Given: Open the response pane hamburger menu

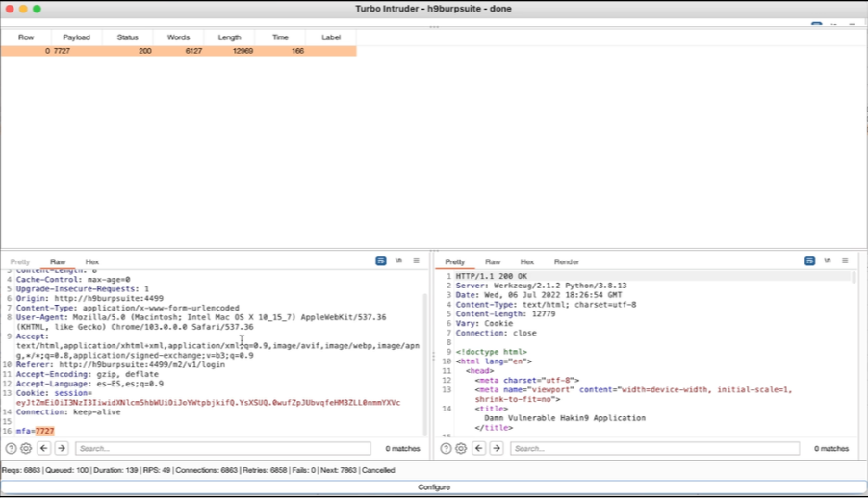Looking at the screenshot, I should pyautogui.click(x=845, y=261).
